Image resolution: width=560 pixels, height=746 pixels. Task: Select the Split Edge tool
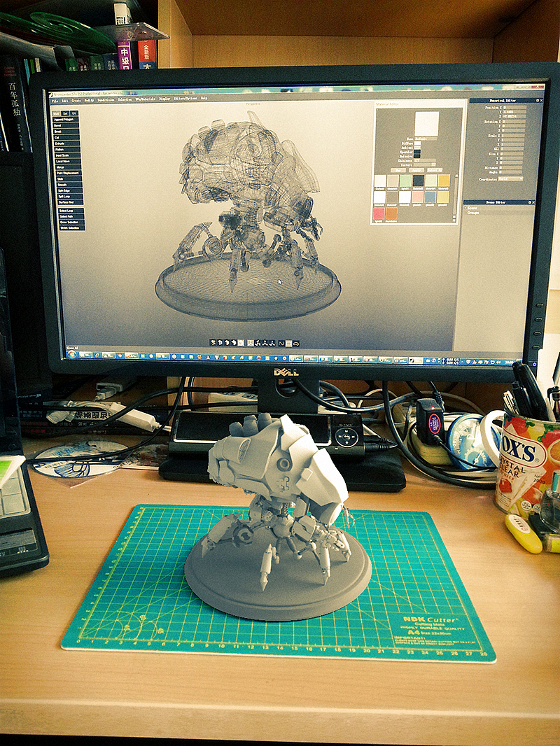70,191
